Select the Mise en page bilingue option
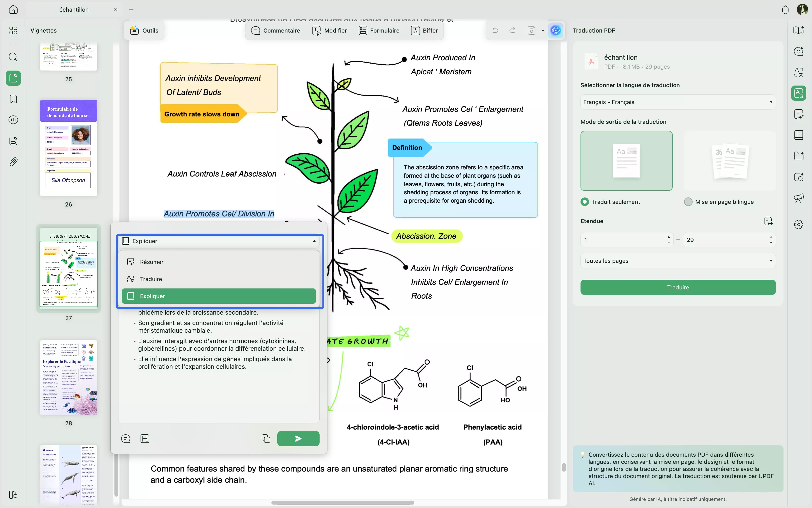Viewport: 812px width, 508px height. point(688,201)
